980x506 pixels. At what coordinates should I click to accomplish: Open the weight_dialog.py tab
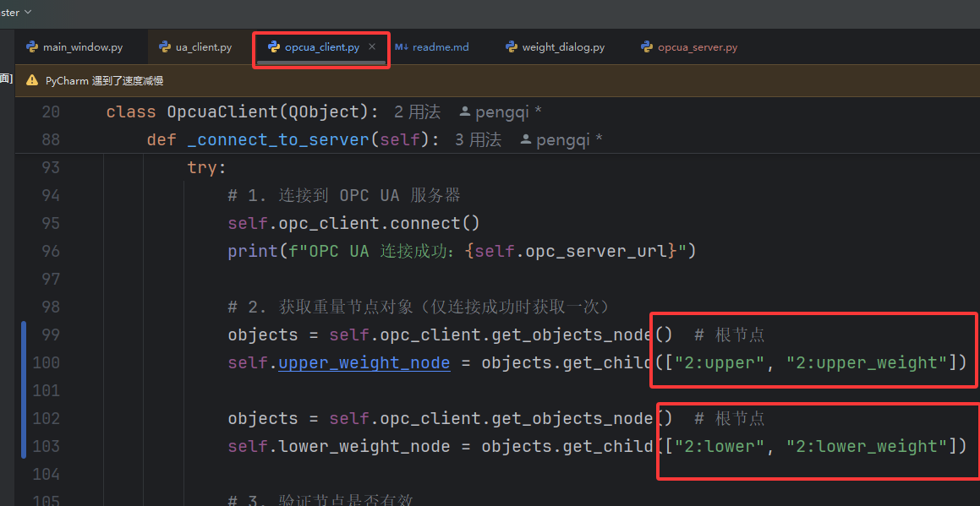tap(563, 47)
